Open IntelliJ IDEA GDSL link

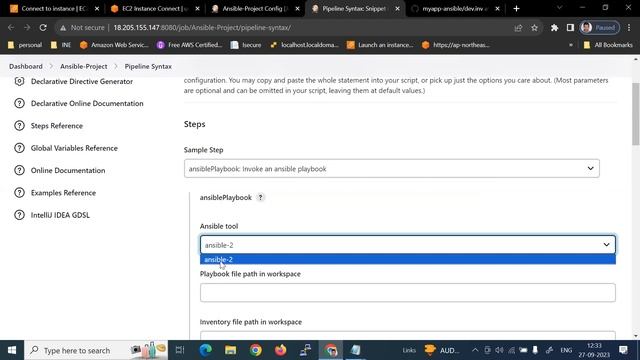(60, 215)
